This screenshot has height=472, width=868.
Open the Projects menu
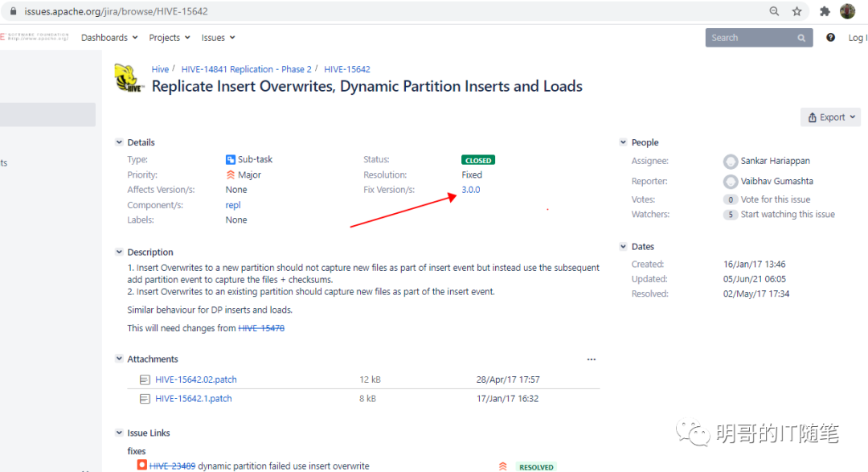[x=170, y=38]
